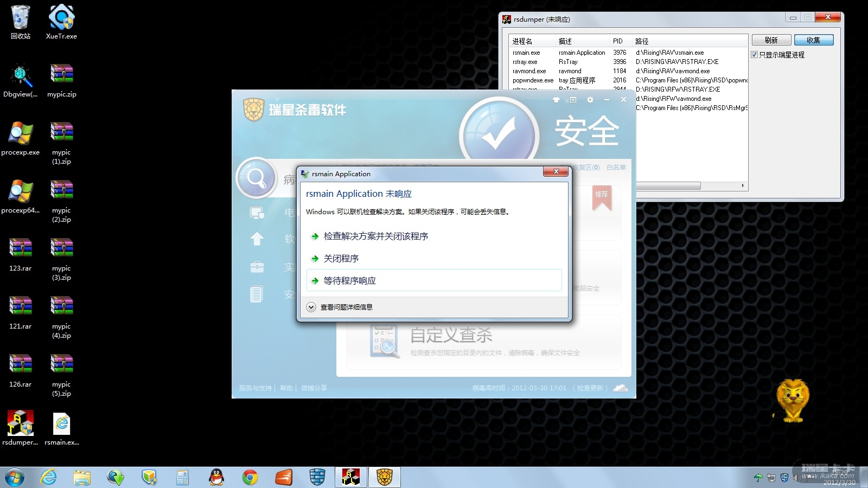Select mypic (1).zip on desktop
Screen dimensions: 868x488
[61, 143]
